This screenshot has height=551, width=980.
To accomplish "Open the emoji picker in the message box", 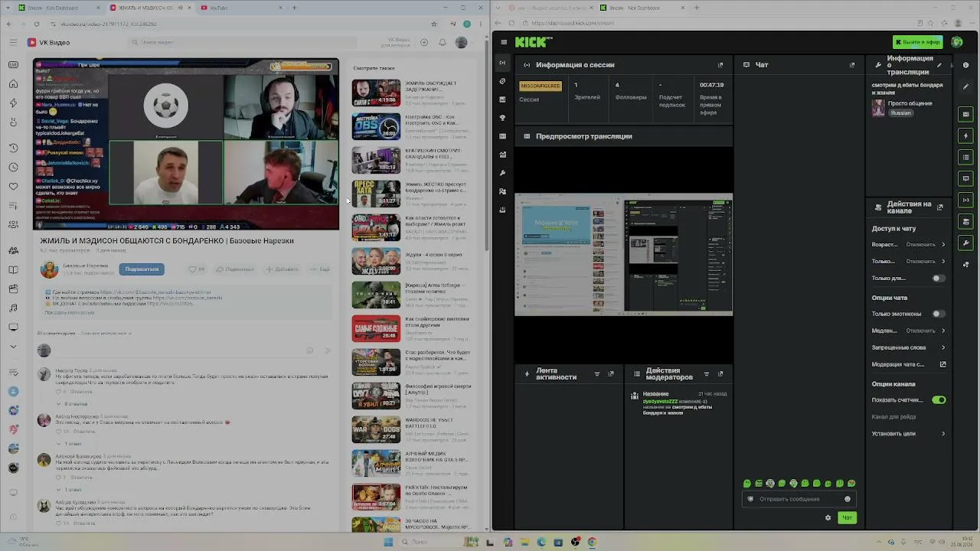I will coord(848,499).
